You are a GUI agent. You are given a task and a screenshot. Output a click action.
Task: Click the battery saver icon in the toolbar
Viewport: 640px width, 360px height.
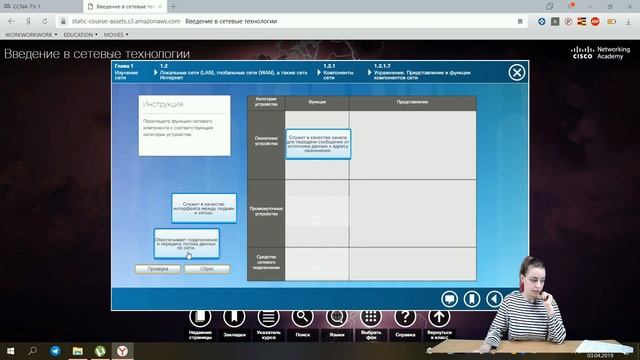(611, 21)
